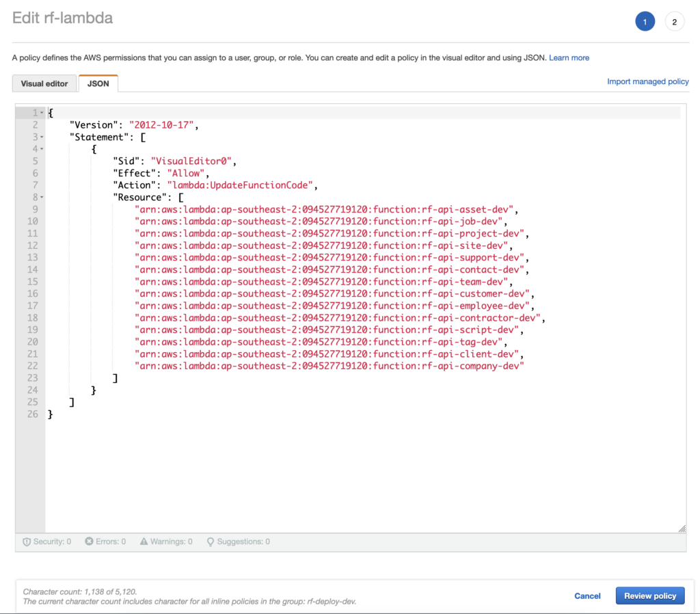This screenshot has height=614, width=700.
Task: Click the Warnings: 0 status text
Action: point(172,542)
